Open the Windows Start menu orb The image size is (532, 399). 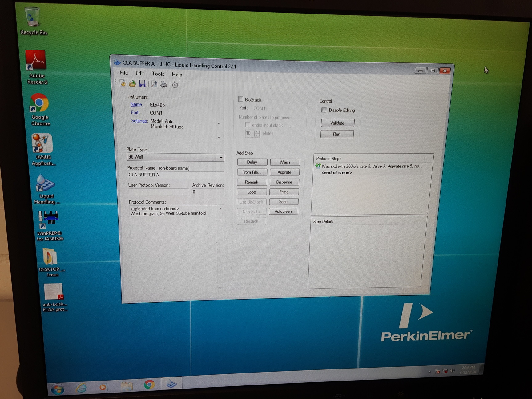tap(58, 389)
